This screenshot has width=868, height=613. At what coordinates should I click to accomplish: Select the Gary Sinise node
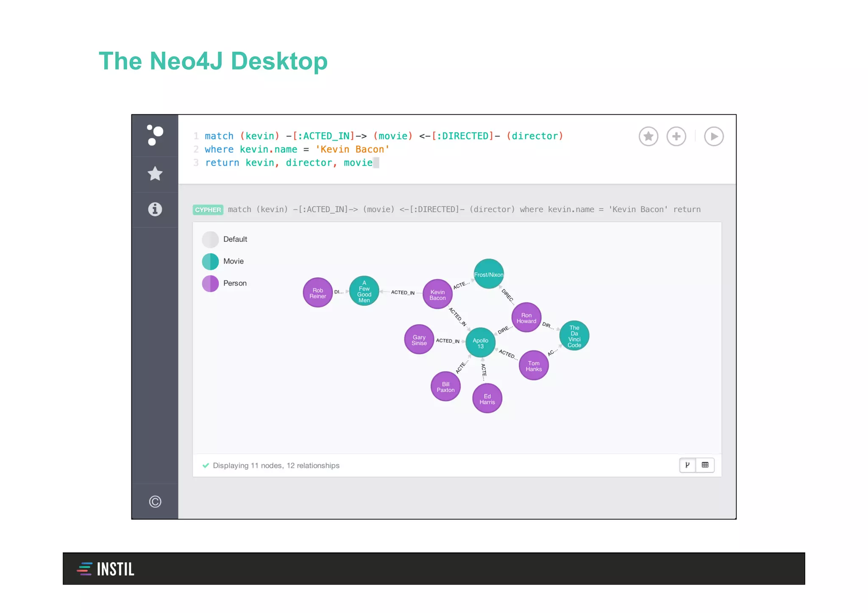[419, 340]
